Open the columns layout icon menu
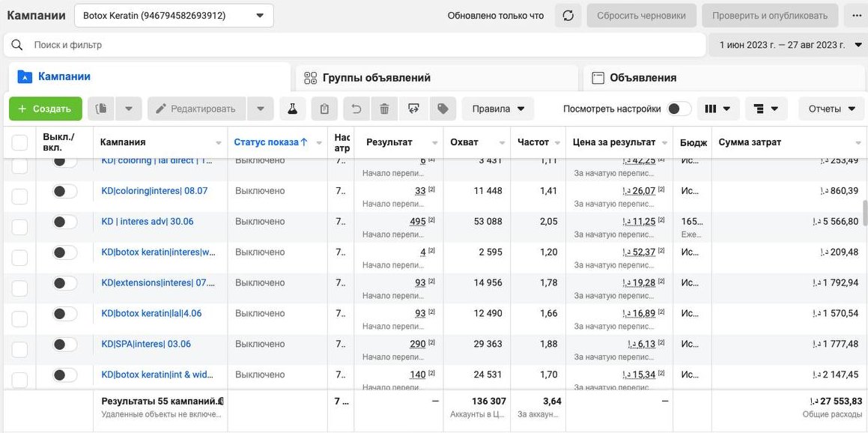 pos(717,109)
